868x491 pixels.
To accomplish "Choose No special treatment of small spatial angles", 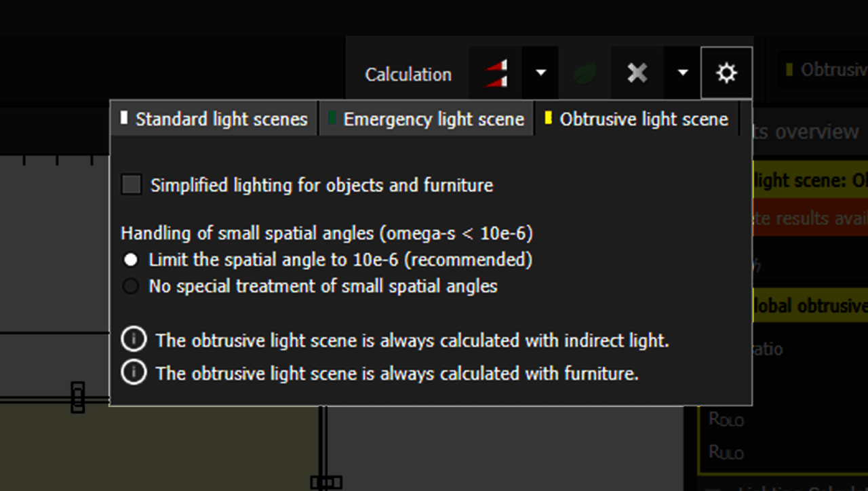I will point(130,286).
